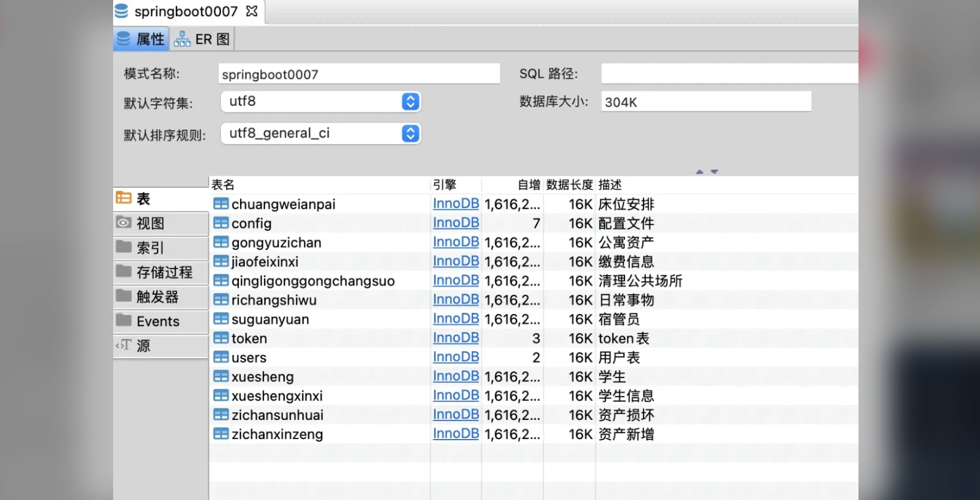Open InnoDB link in zichanxinzeng row
This screenshot has height=500, width=980.
(456, 433)
